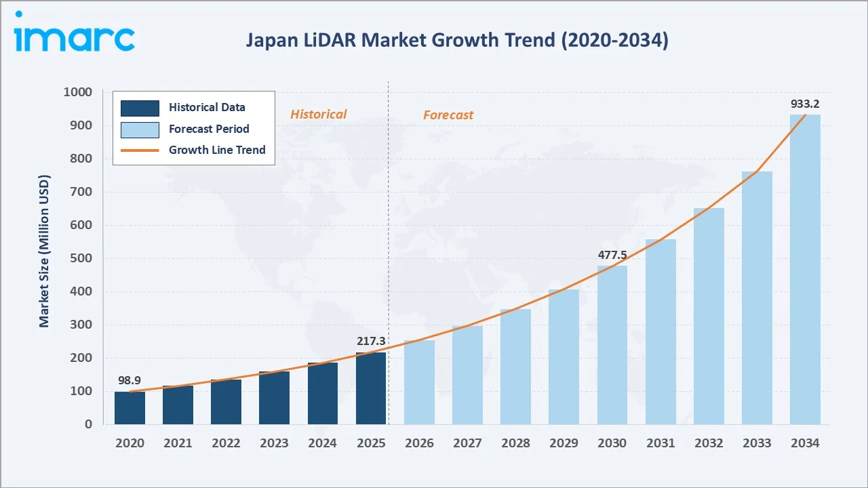
Task: Click the y-axis value 600
Action: (81, 225)
